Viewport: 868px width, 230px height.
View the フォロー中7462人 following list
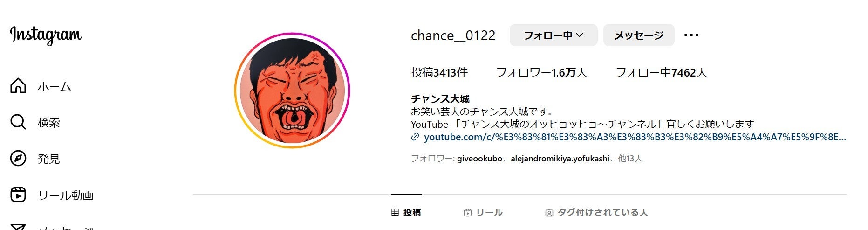click(x=662, y=72)
